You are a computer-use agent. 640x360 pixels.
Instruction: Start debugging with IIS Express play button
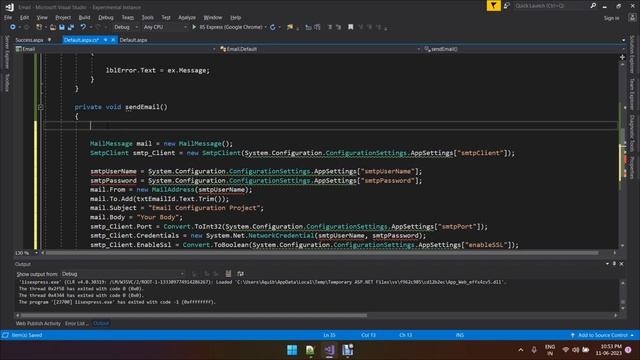coord(194,27)
